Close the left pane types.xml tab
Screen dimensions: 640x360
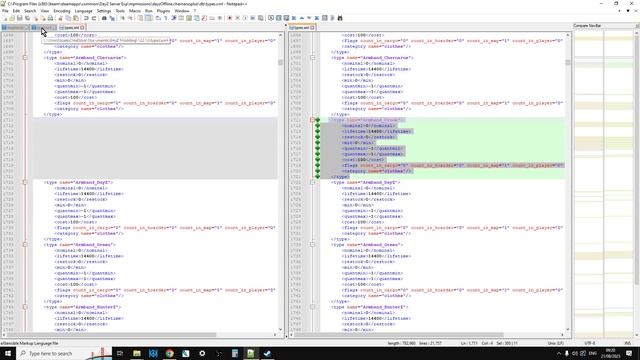coord(82,28)
